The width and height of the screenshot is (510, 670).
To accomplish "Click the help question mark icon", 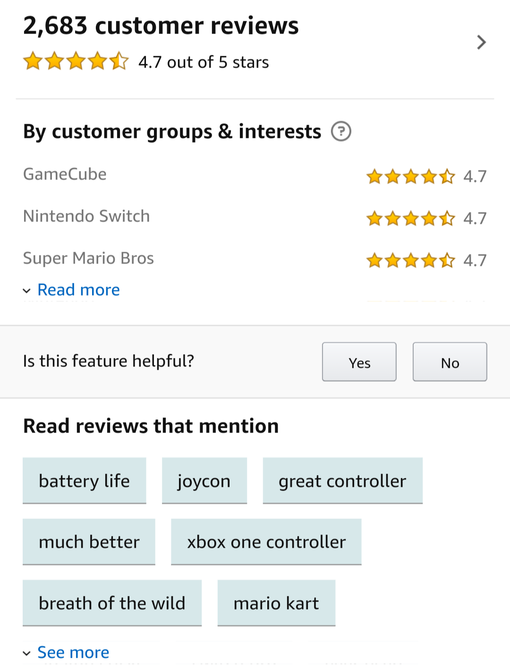I will [x=341, y=131].
